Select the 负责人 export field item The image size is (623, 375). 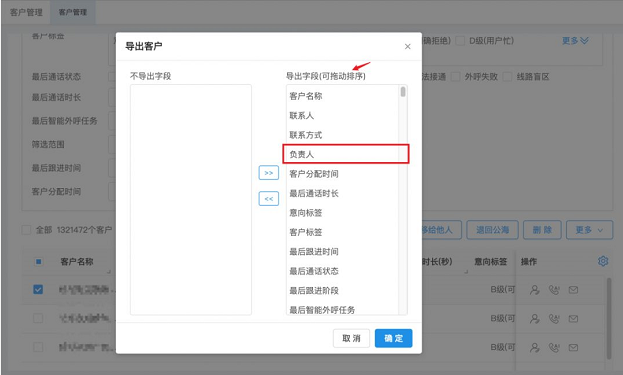pyautogui.click(x=346, y=154)
